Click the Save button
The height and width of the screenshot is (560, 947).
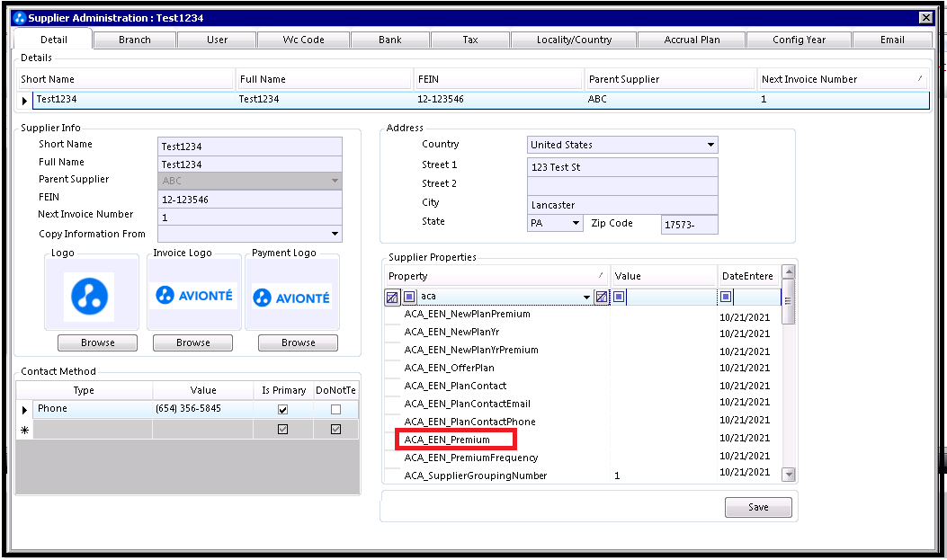758,508
